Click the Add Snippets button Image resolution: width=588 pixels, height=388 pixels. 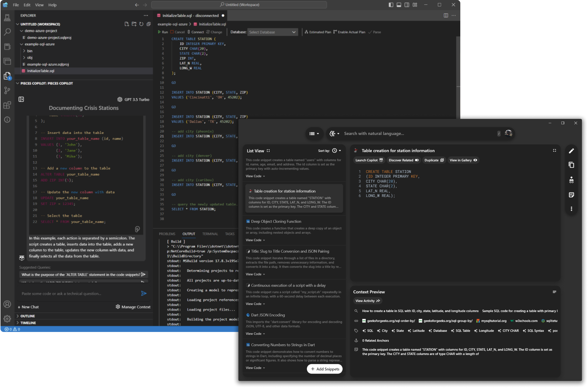pos(325,369)
